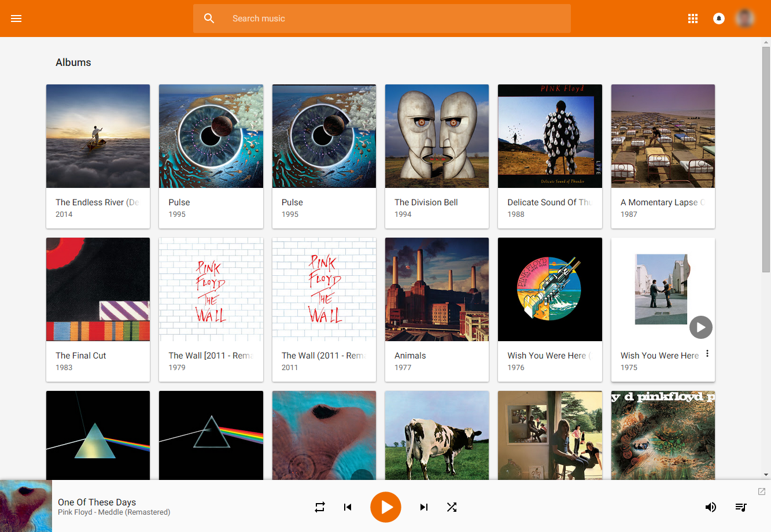
Task: Click the Albums section heading
Action: click(73, 62)
